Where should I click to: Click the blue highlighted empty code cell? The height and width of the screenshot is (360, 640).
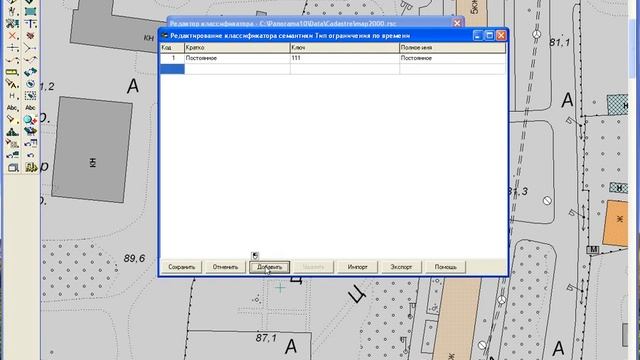coord(172,69)
